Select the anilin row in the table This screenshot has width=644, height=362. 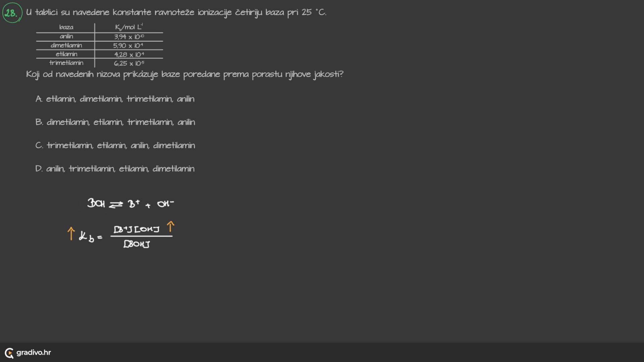66,37
